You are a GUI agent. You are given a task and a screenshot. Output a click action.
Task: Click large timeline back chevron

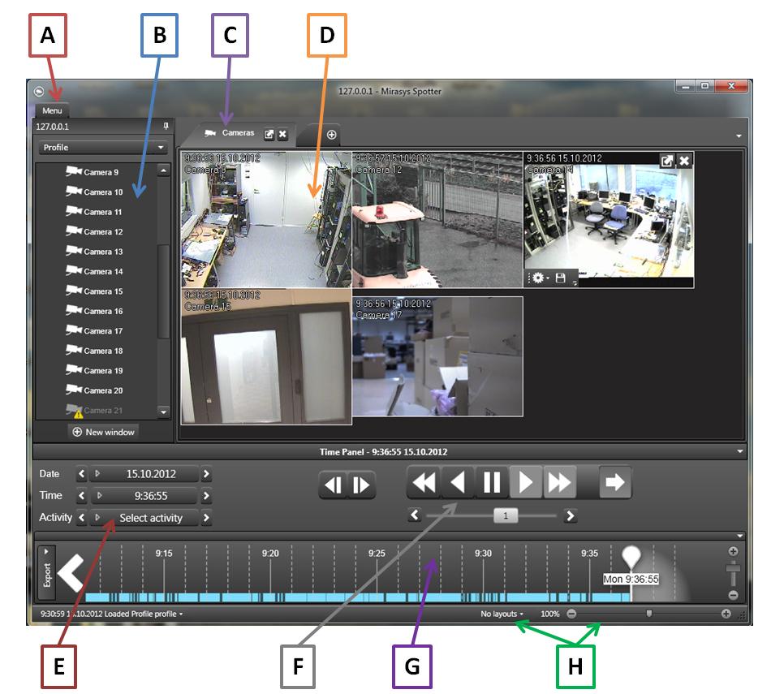[71, 573]
